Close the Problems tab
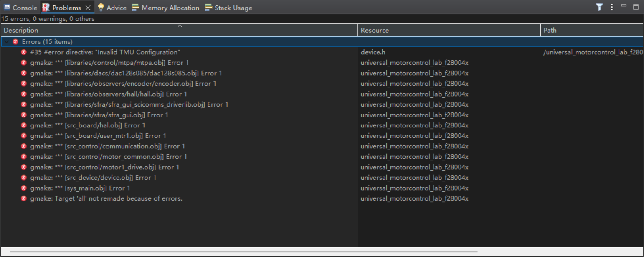The height and width of the screenshot is (257, 644). pos(88,8)
